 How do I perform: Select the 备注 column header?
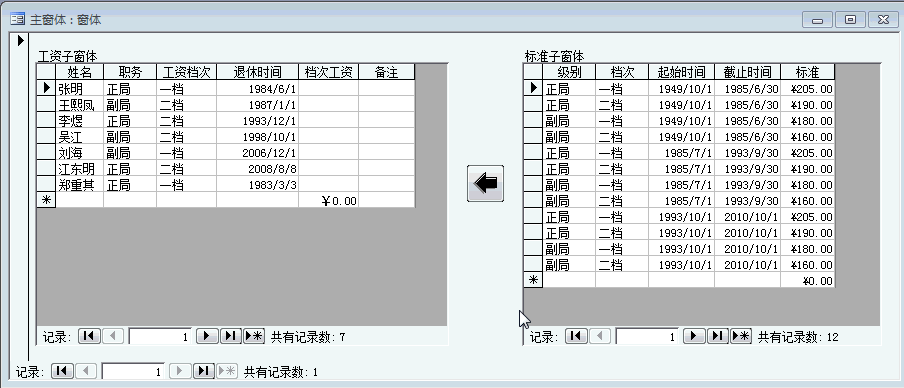click(x=387, y=72)
